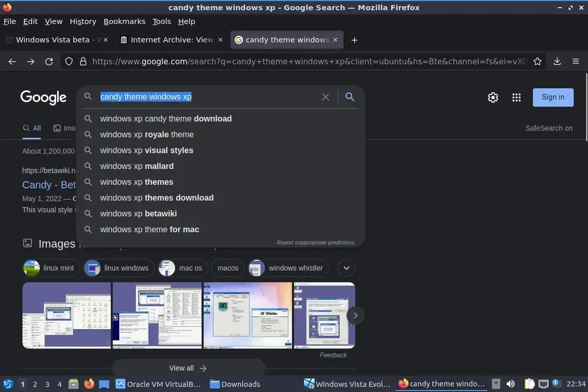Launch file manager from the taskbar
The height and width of the screenshot is (392, 588).
[73, 384]
